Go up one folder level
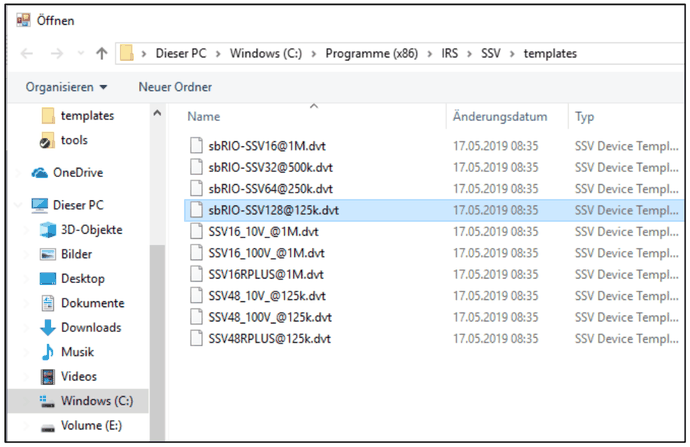The width and height of the screenshot is (690, 447). pyautogui.click(x=102, y=54)
